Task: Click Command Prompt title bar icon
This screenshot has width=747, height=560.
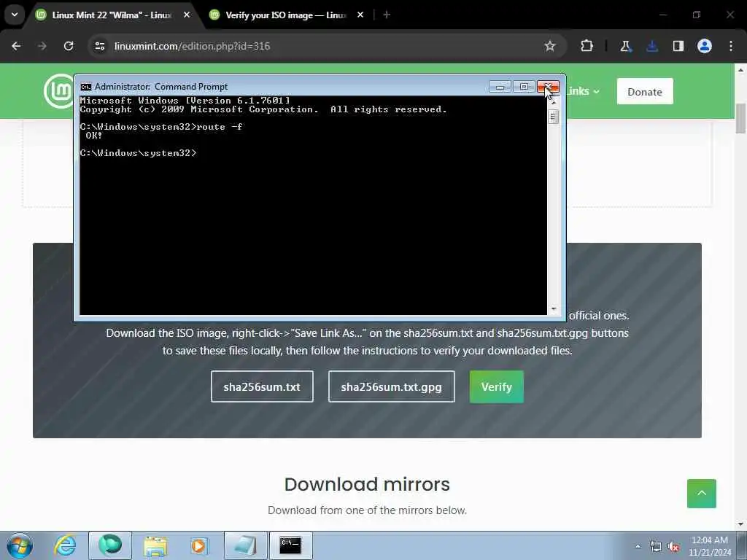Action: tap(86, 87)
